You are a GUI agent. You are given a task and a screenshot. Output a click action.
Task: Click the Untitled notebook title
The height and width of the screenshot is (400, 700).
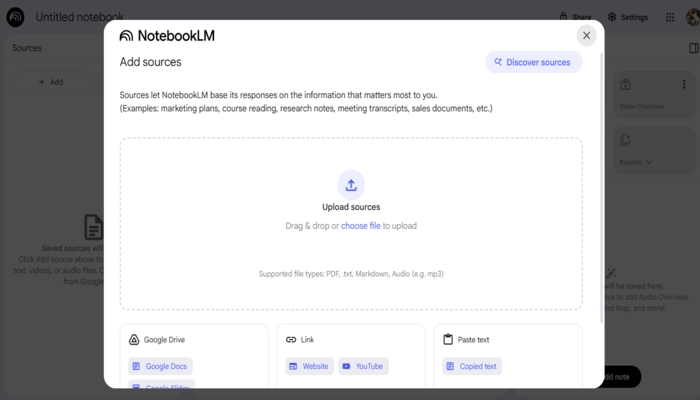(79, 17)
